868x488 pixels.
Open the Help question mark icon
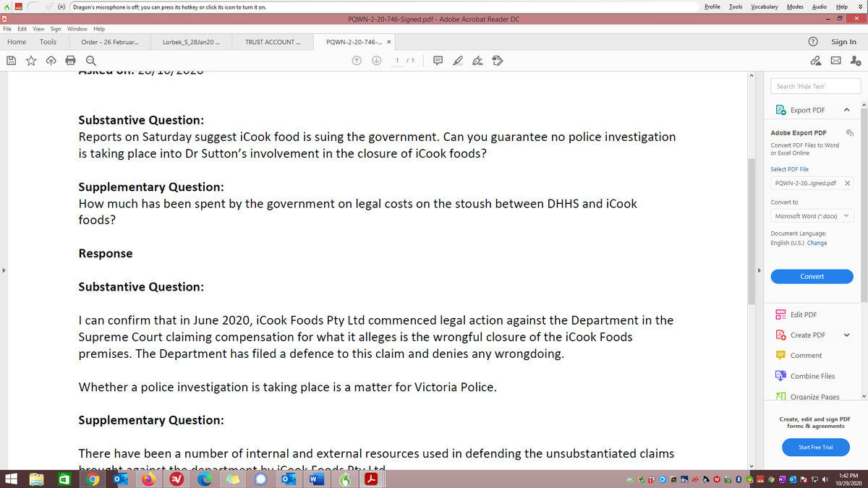click(814, 42)
